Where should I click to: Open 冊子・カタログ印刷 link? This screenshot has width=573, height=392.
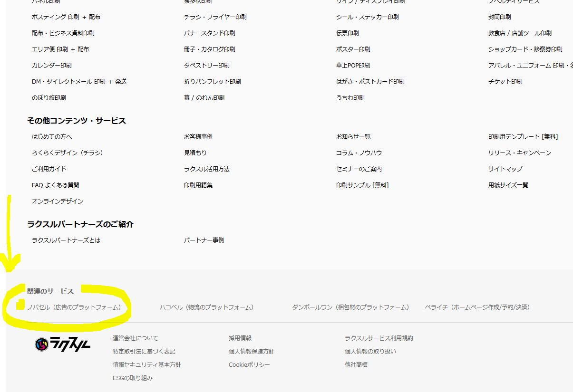tap(210, 49)
